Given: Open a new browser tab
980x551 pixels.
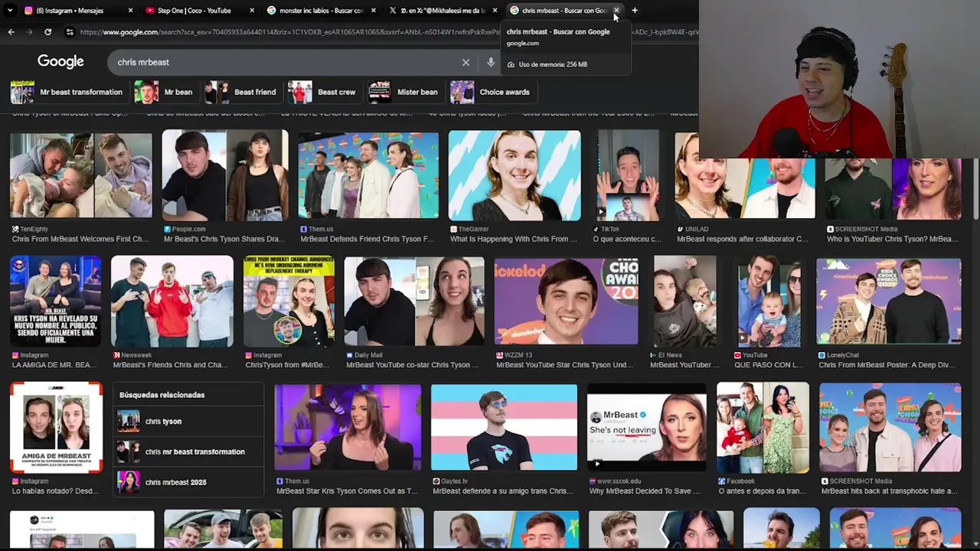Looking at the screenshot, I should coord(635,11).
